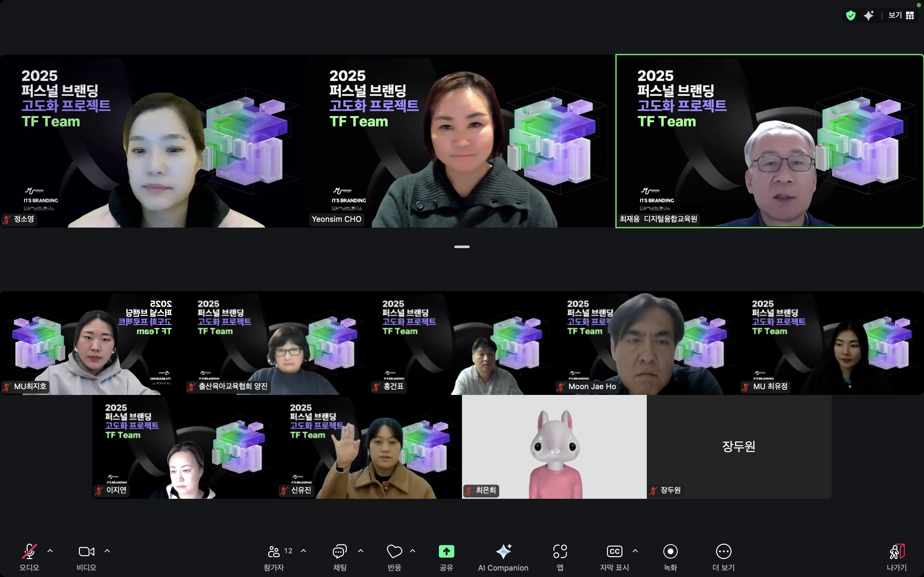Open the Apps icon
The height and width of the screenshot is (577, 924).
(560, 551)
